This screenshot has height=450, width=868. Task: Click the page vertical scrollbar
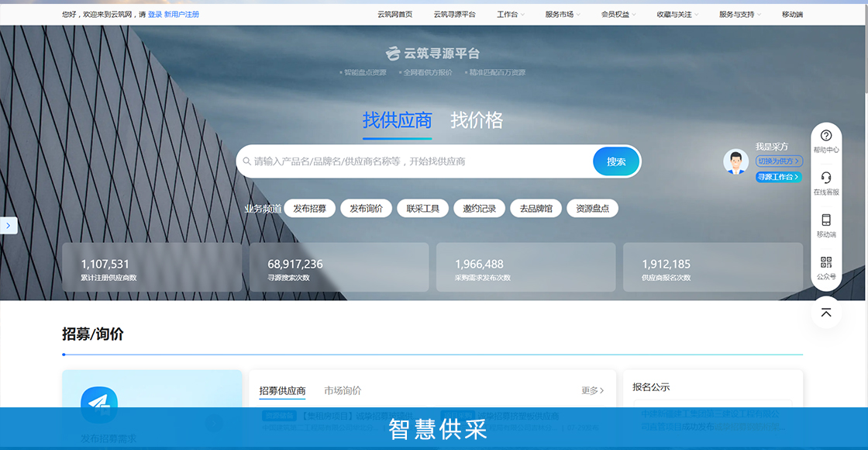pos(865,50)
